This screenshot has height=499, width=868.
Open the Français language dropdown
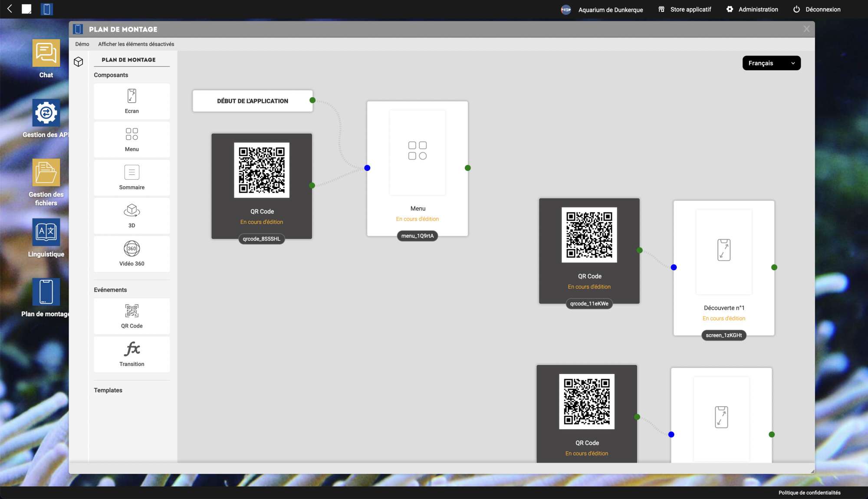(x=771, y=63)
